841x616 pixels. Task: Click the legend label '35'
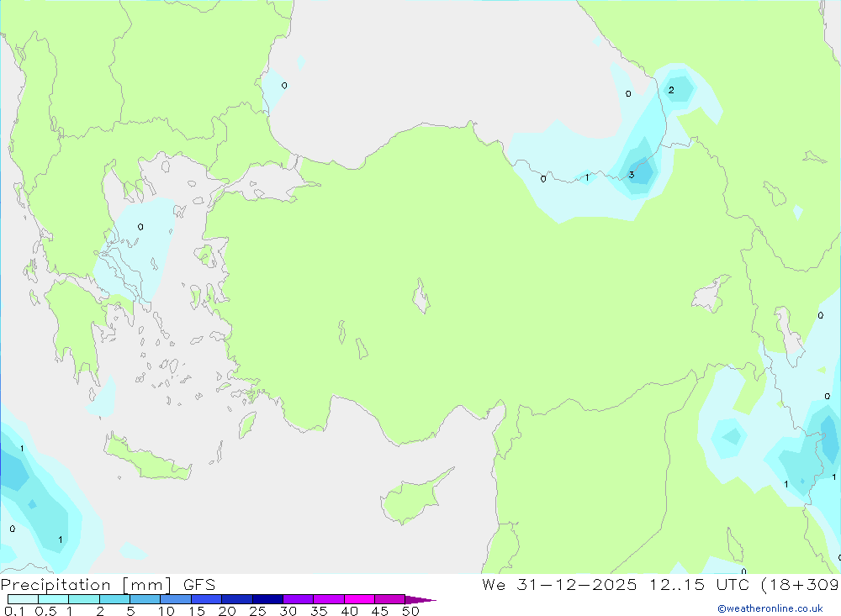pyautogui.click(x=319, y=611)
